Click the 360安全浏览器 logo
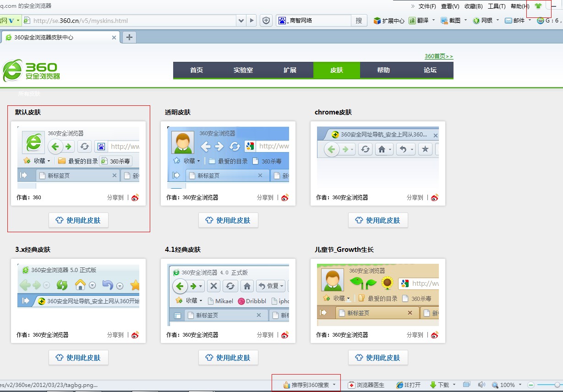This screenshot has height=392, width=563. pyautogui.click(x=31, y=71)
